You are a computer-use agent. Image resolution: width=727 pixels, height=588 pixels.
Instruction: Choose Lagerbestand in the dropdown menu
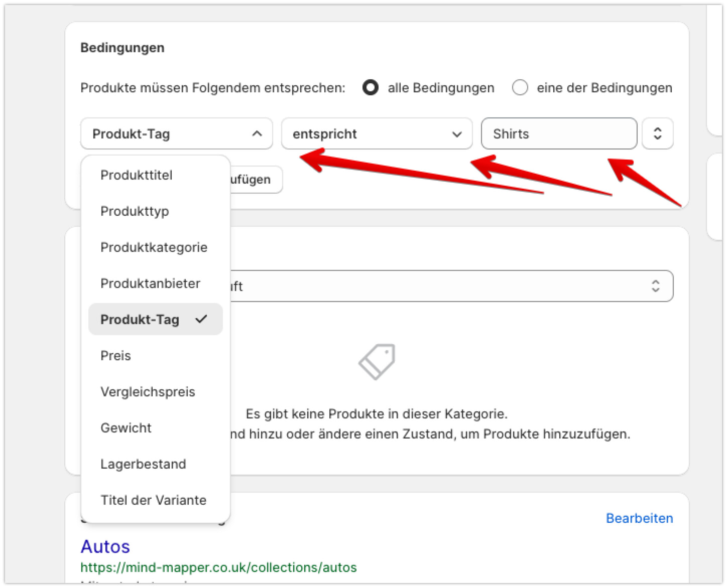pyautogui.click(x=143, y=464)
